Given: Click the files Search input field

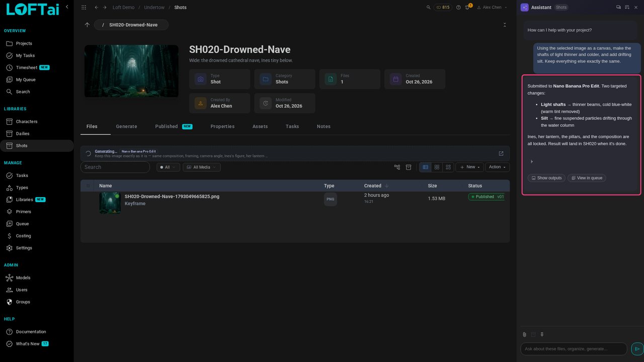Looking at the screenshot, I should [x=115, y=167].
